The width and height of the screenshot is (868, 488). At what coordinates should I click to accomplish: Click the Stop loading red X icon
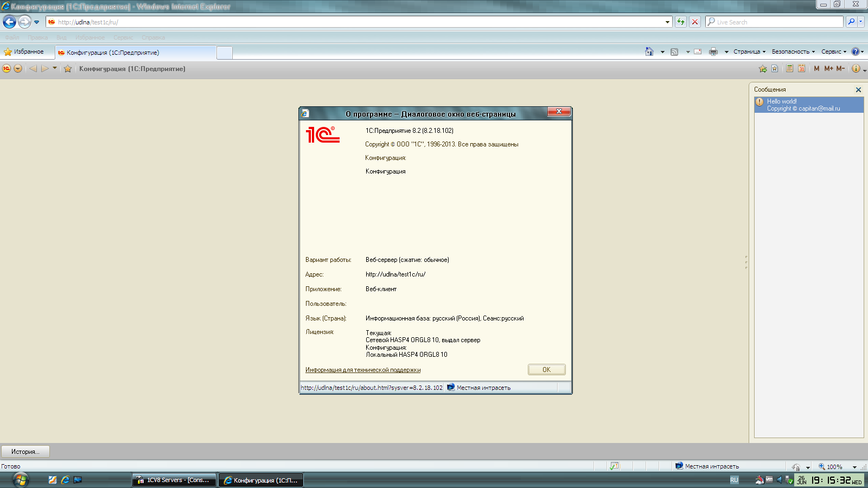(695, 22)
